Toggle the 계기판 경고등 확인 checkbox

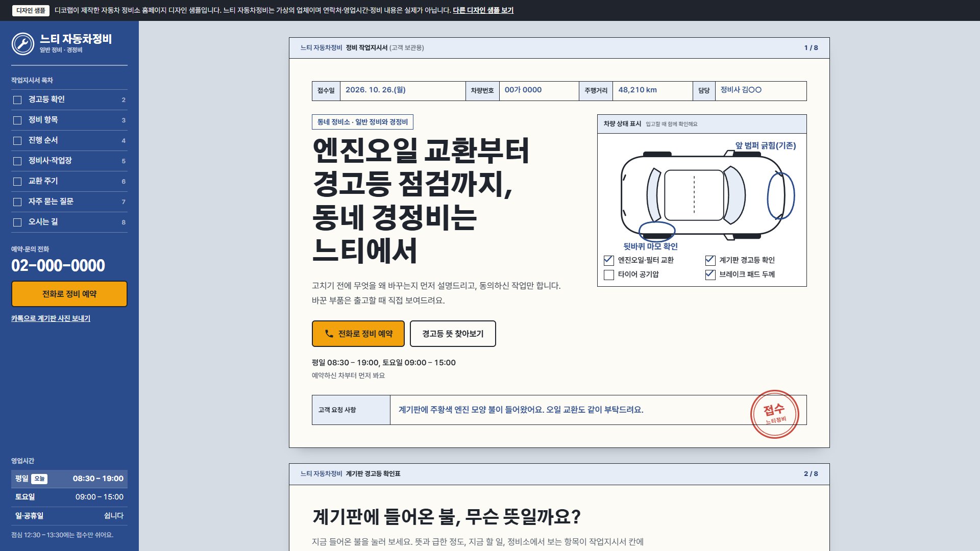[x=710, y=260]
